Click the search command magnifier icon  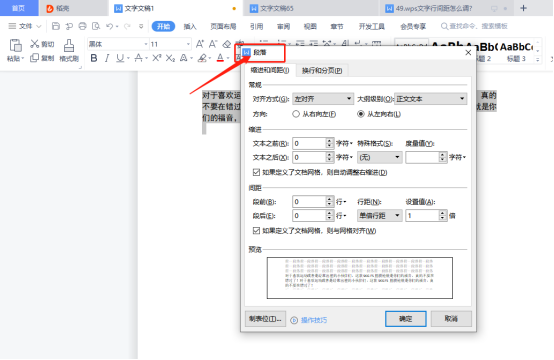pyautogui.click(x=444, y=26)
